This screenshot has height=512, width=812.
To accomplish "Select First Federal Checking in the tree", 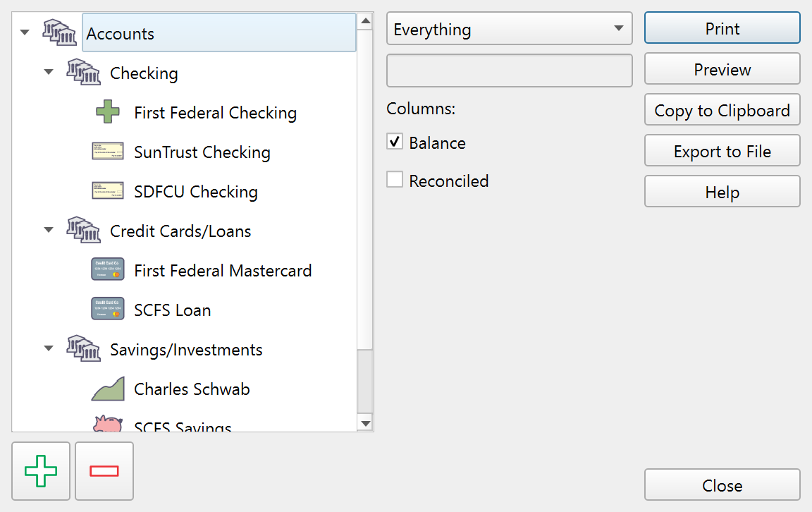I will click(x=216, y=112).
